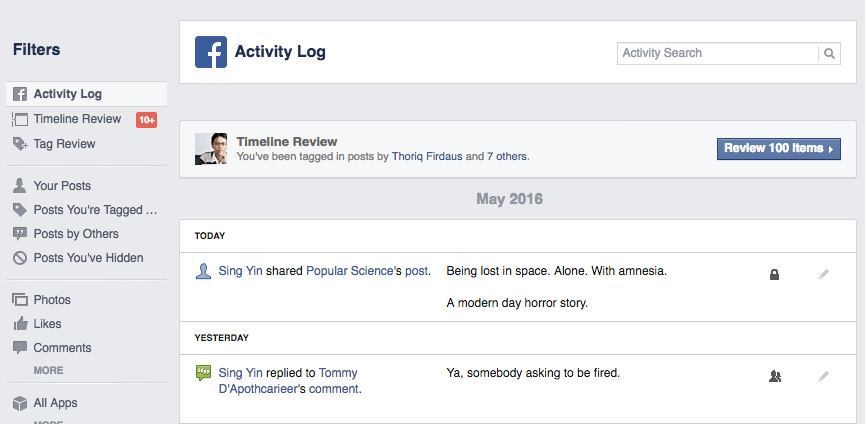Select the Your Posts filter
This screenshot has width=865, height=424.
[62, 186]
